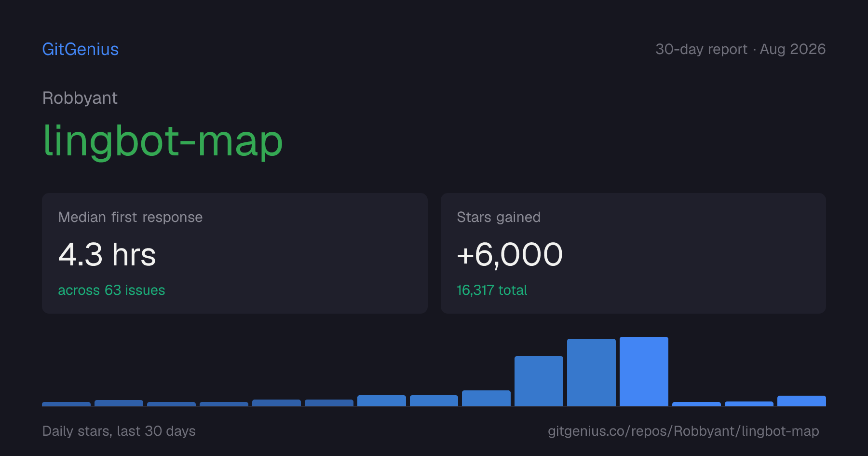
Task: Select the Robbyant owner name
Action: 80,98
